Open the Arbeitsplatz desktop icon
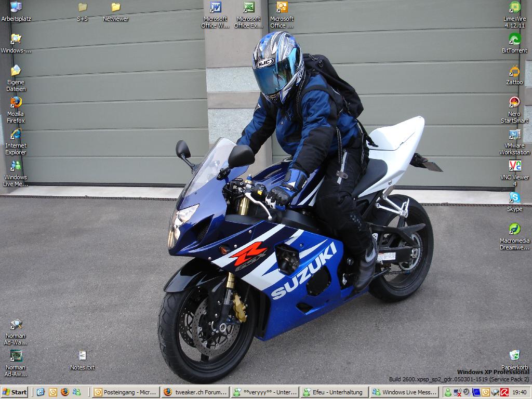 16,7
